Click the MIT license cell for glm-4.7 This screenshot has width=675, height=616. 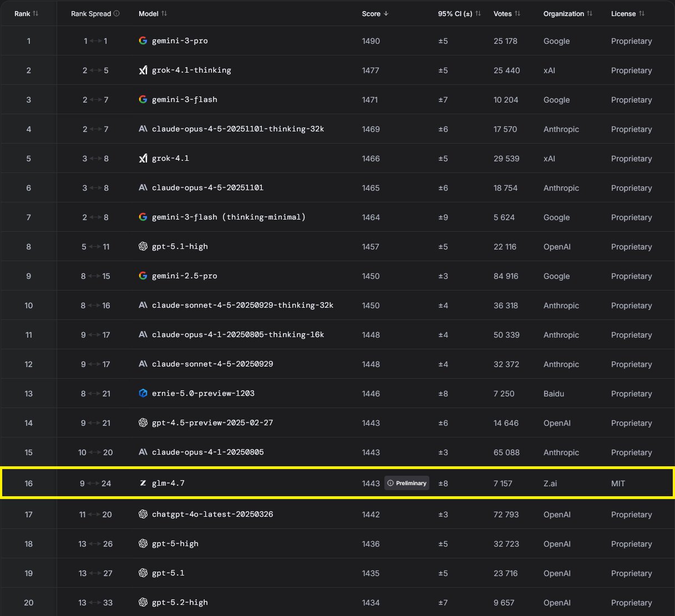tap(618, 483)
